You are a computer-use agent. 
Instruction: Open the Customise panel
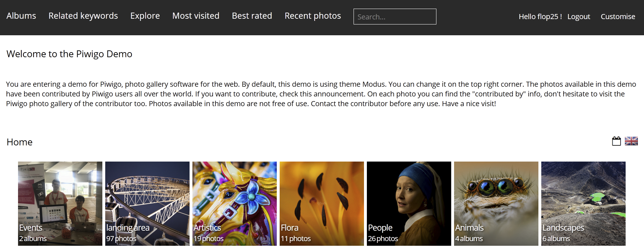(618, 16)
